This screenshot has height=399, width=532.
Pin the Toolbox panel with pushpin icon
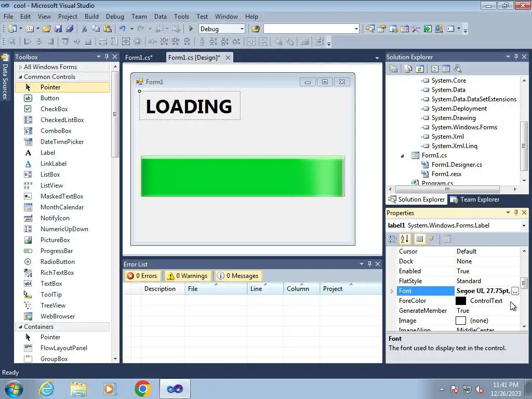tap(107, 57)
